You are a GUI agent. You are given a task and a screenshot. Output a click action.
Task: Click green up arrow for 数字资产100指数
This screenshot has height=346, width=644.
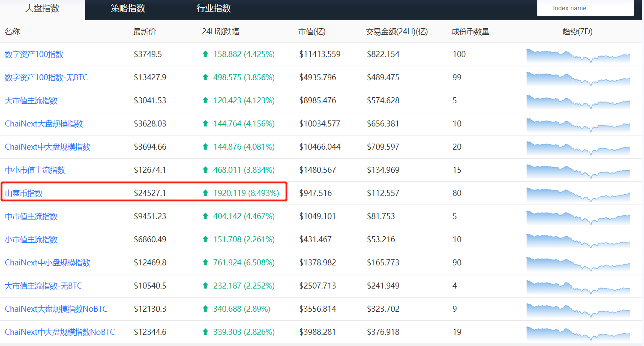pyautogui.click(x=206, y=54)
